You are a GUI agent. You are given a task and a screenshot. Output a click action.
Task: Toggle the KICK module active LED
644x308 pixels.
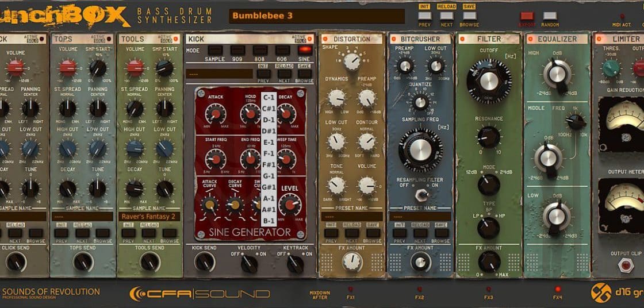tap(310, 39)
